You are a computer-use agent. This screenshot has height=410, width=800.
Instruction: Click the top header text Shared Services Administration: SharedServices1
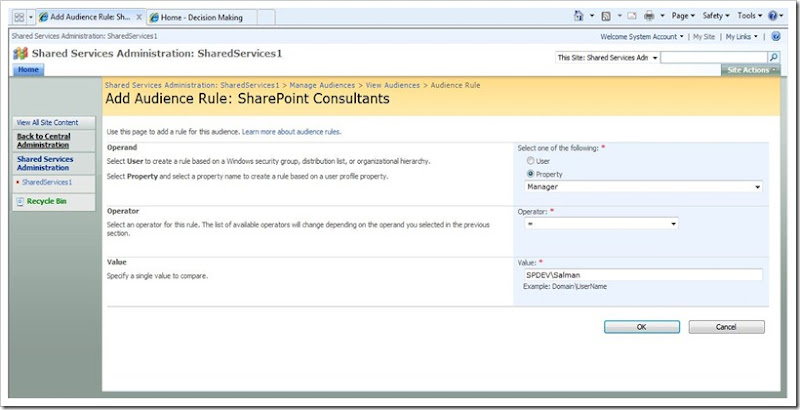tap(84, 36)
